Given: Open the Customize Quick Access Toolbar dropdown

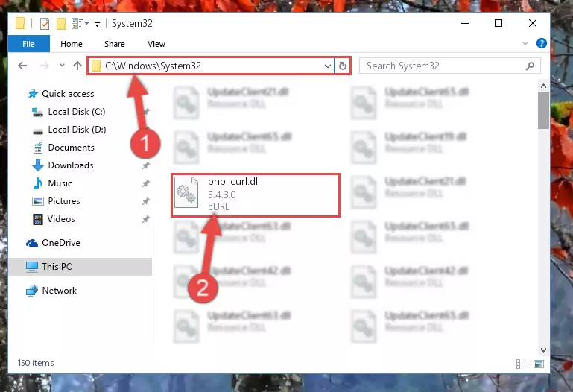Looking at the screenshot, I should tap(97, 25).
